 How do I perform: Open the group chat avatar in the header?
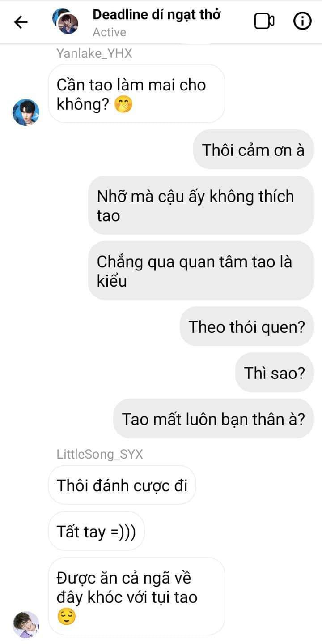(65, 21)
